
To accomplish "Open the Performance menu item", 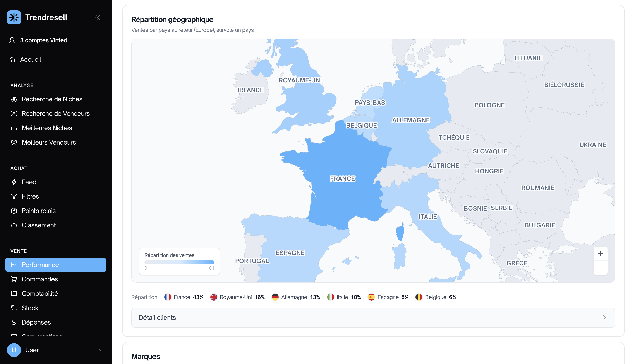I will click(56, 265).
